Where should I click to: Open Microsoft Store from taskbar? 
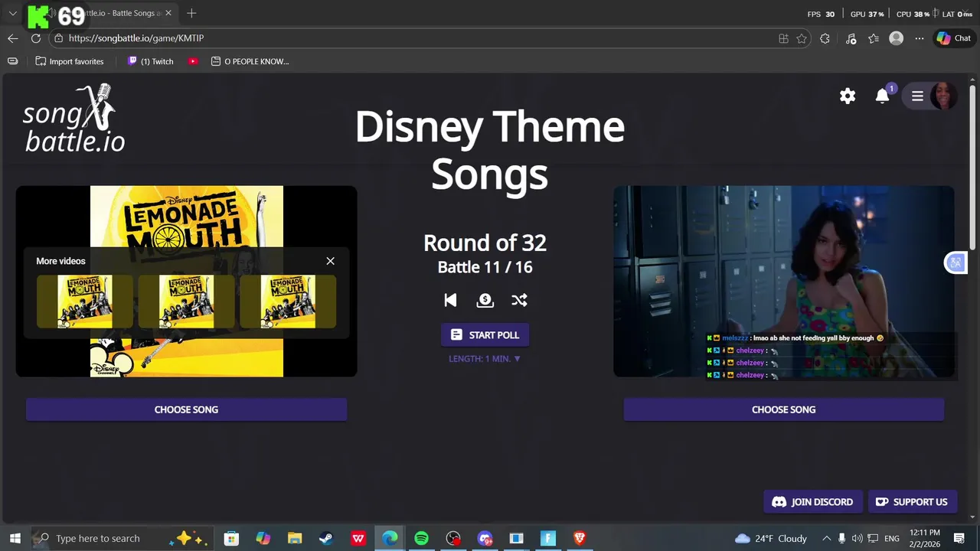tap(231, 538)
